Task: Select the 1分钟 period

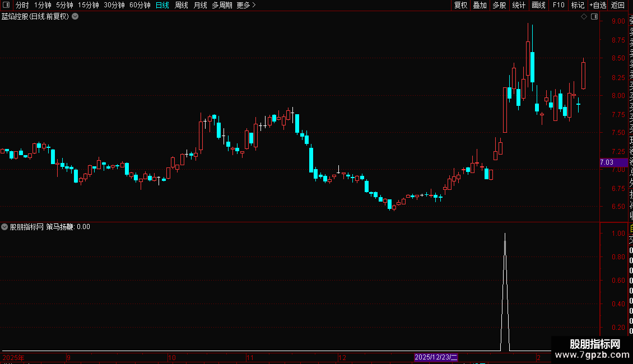Action: (43, 5)
